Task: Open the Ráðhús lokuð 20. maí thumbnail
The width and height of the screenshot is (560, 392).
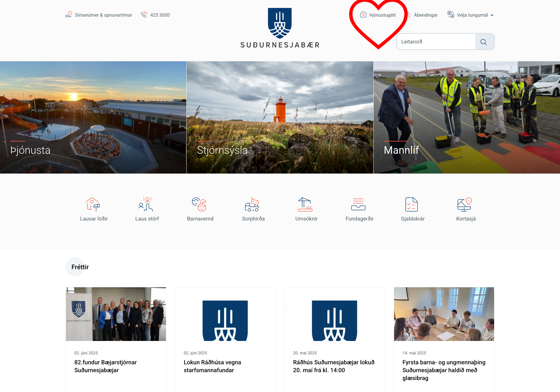Action: click(335, 314)
